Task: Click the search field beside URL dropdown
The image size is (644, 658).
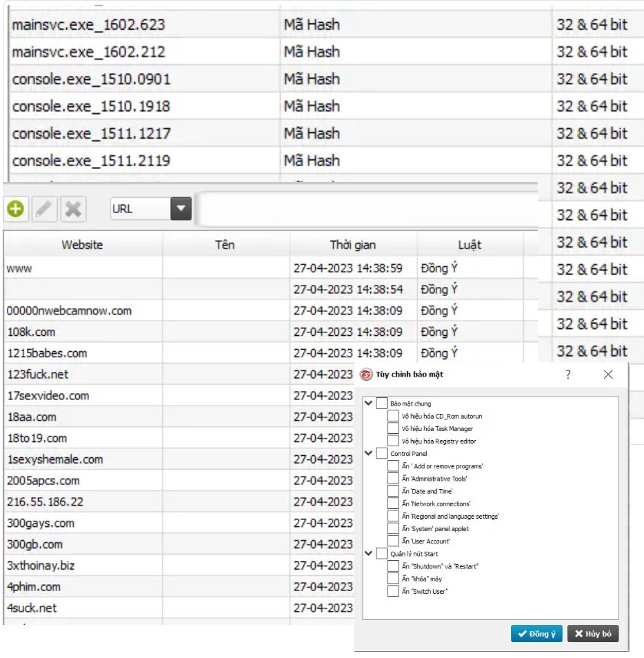Action: point(365,208)
